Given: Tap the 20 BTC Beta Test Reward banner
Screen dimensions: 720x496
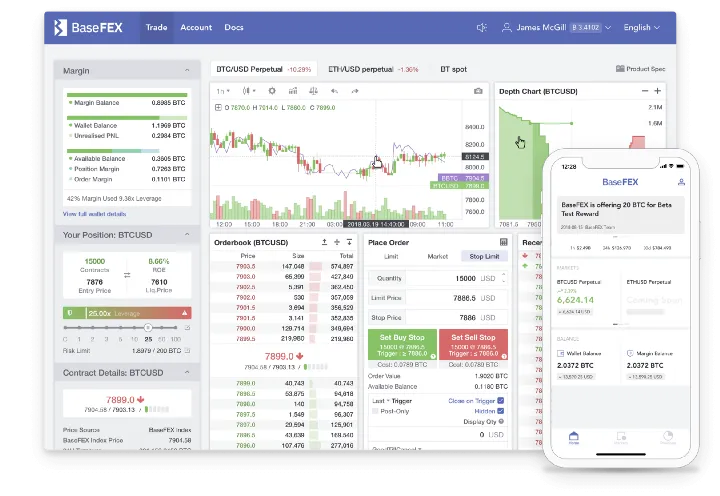Looking at the screenshot, I should pos(620,215).
